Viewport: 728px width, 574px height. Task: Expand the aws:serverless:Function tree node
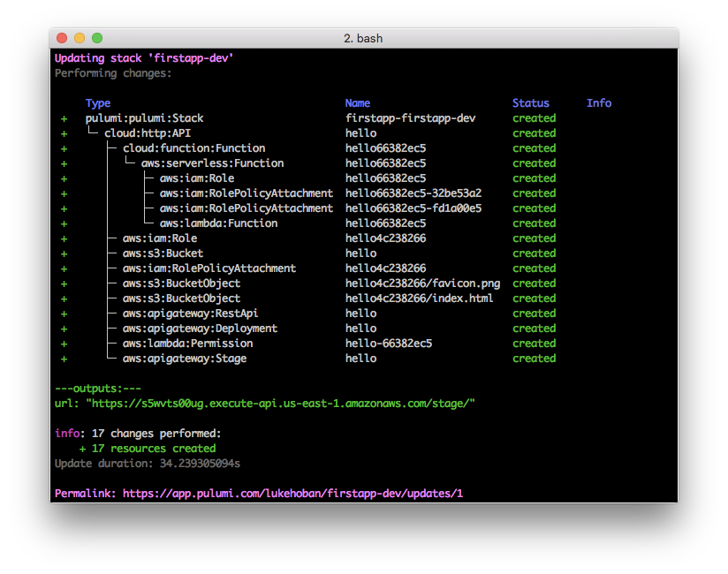click(212, 163)
